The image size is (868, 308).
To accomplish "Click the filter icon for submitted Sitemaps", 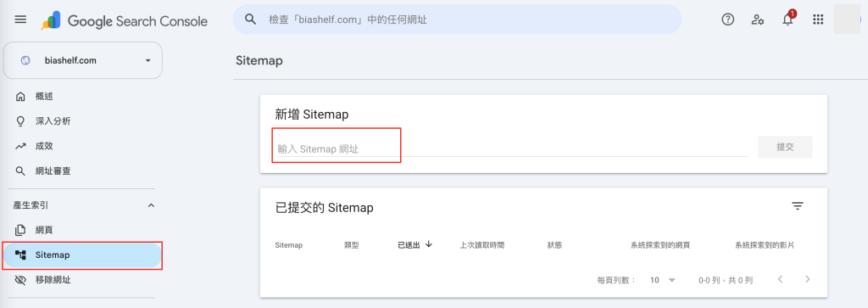I will point(797,206).
